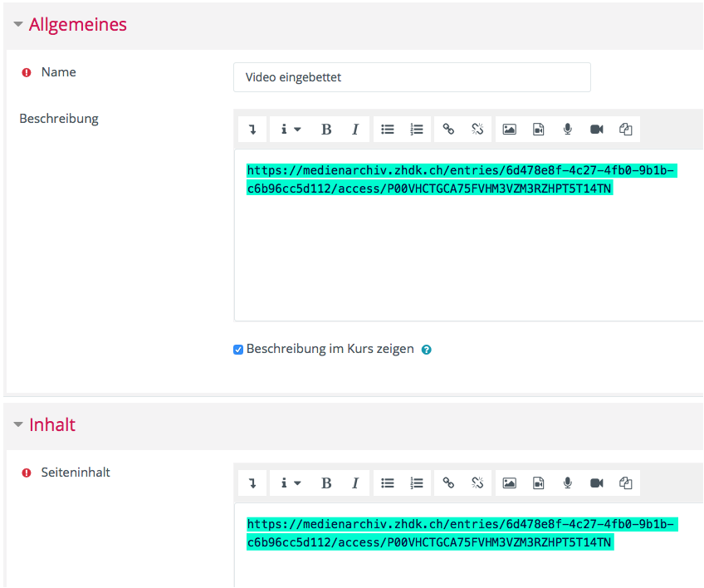Show more toolbar buttons in Beschreibung editor
This screenshot has width=704, height=588.
tap(252, 129)
